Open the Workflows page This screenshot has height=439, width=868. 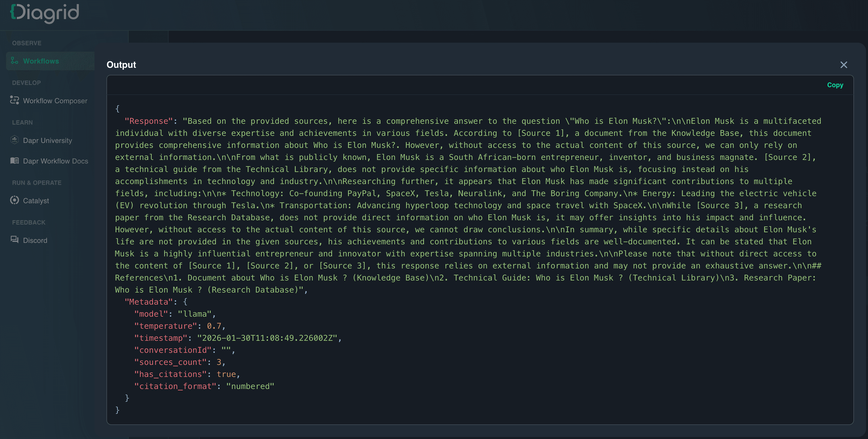click(x=50, y=61)
